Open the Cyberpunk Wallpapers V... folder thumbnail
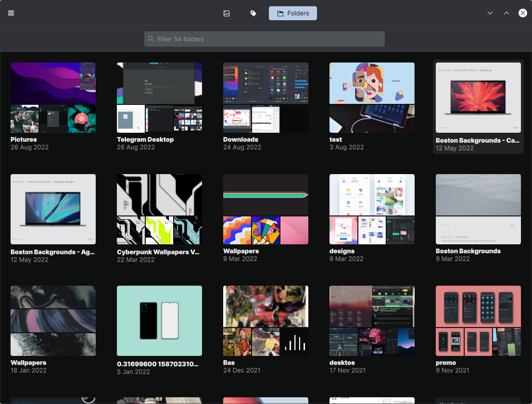 (160, 209)
